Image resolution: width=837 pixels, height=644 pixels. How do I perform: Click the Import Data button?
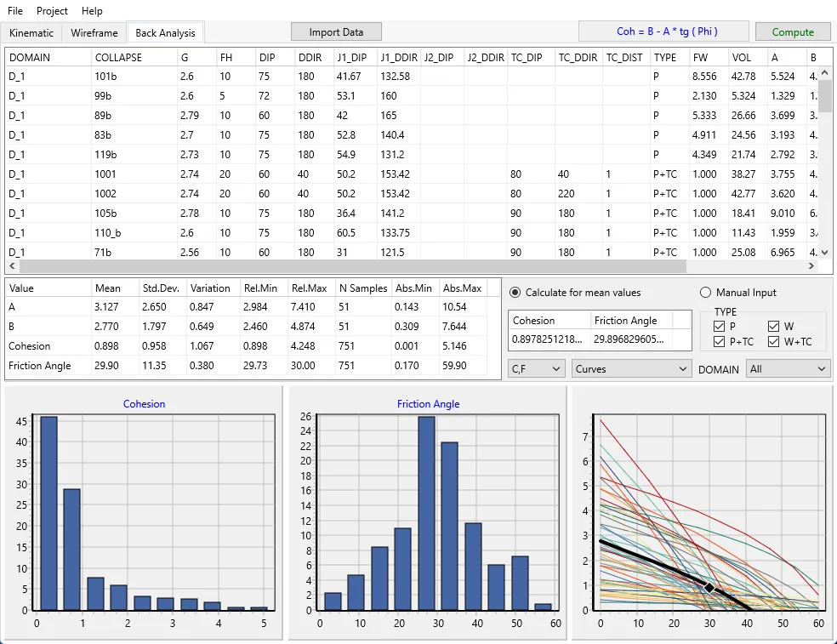(x=336, y=32)
